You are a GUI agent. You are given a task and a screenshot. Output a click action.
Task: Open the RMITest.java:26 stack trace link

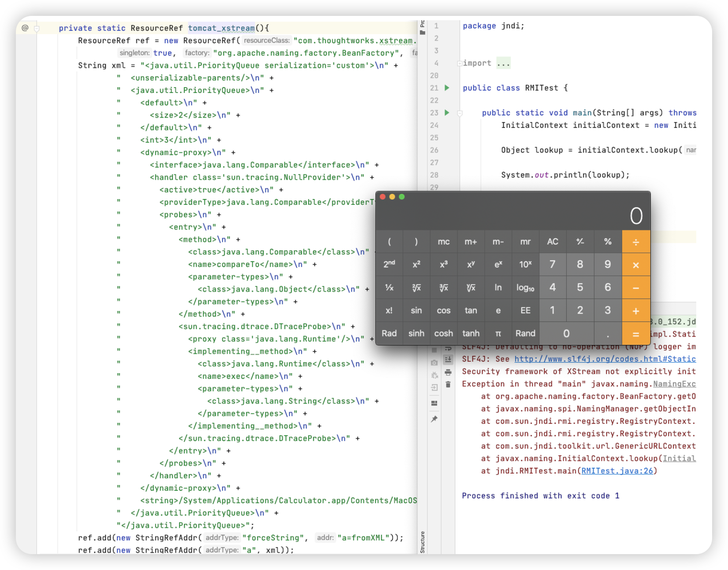click(x=617, y=471)
